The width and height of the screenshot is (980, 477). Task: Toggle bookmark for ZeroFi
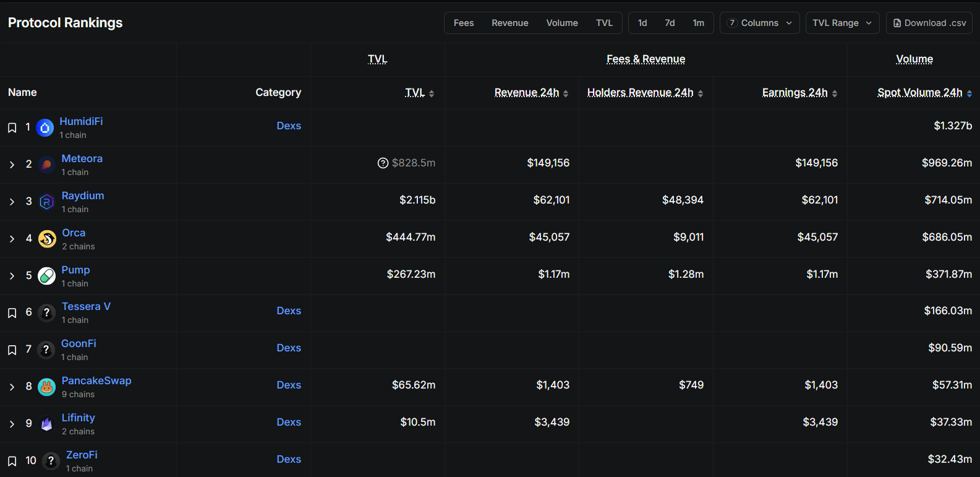pos(12,461)
